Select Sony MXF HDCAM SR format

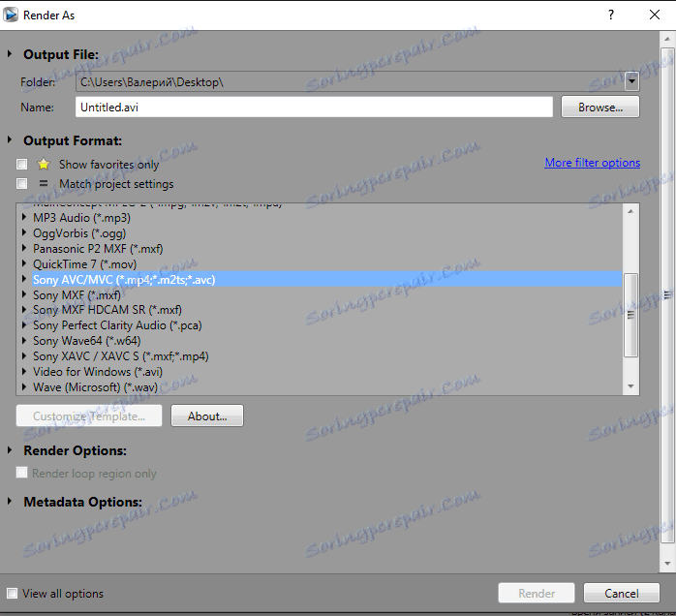[108, 310]
